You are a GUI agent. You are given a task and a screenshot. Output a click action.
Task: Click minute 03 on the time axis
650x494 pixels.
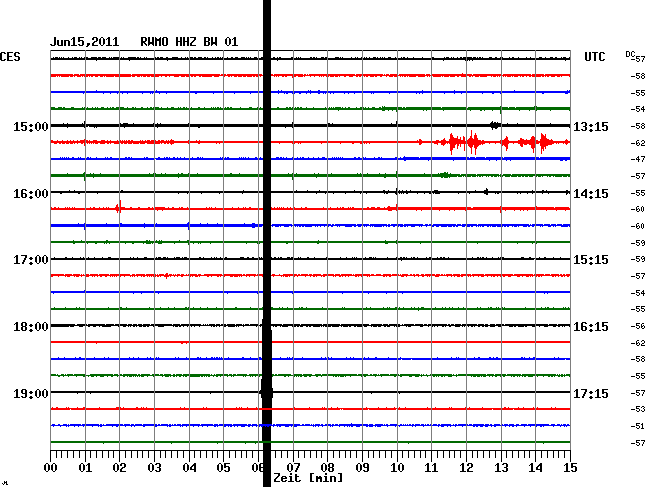point(154,468)
